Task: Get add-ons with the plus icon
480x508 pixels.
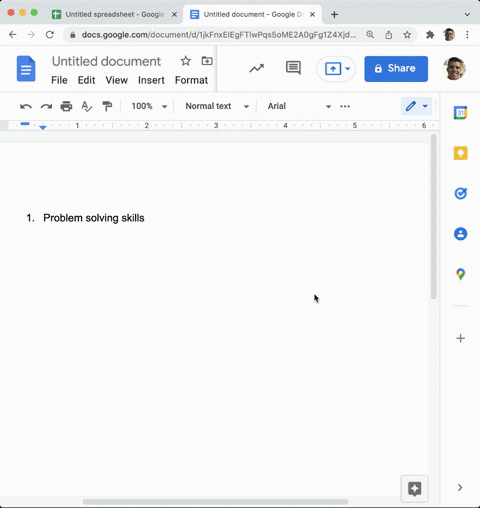Action: [x=460, y=338]
